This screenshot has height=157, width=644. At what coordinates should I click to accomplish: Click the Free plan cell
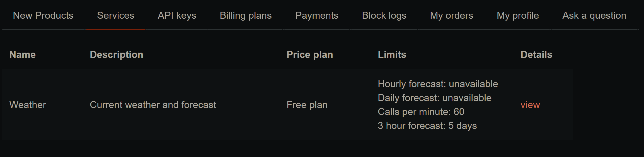tap(307, 105)
